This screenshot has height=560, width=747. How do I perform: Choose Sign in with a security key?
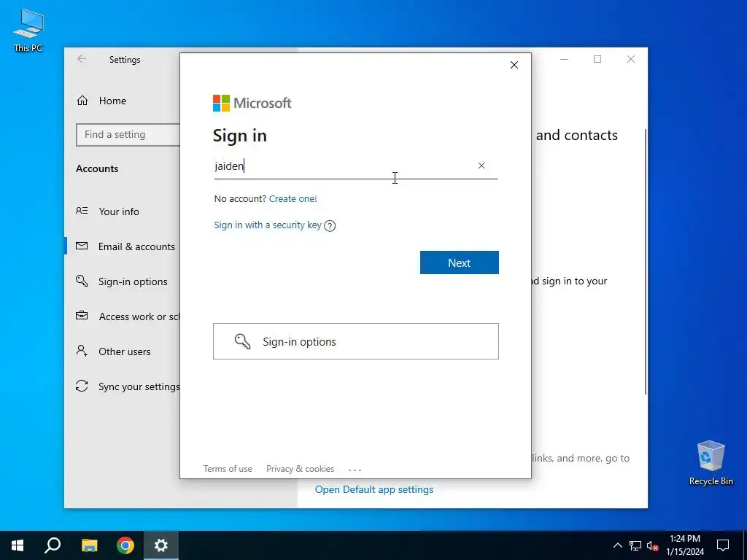click(268, 225)
